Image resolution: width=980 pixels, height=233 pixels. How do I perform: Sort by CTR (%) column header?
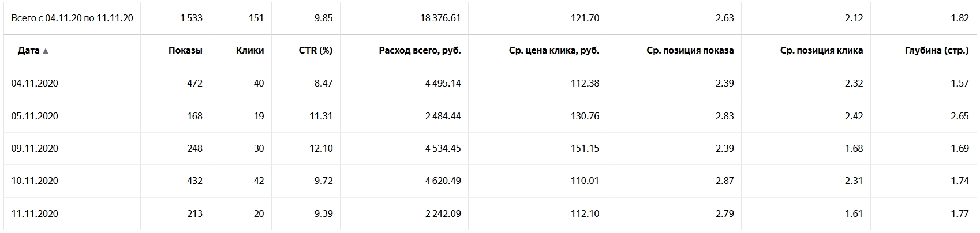tap(315, 51)
